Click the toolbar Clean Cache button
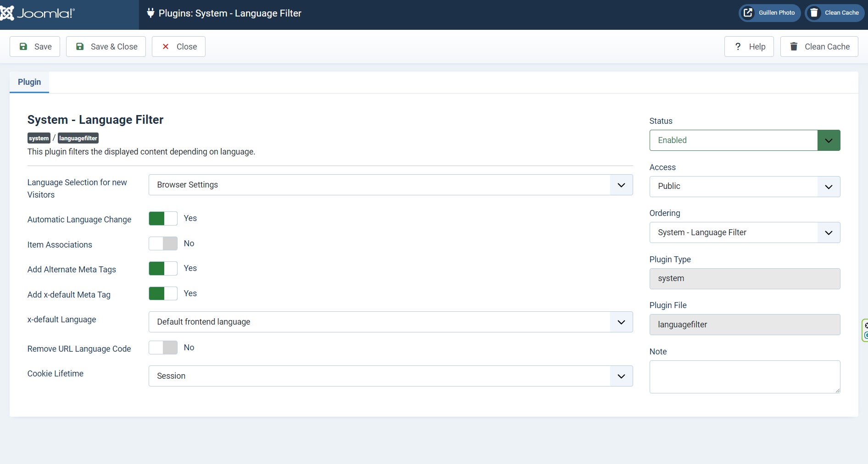Screen dimensions: 868x464 [x=819, y=47]
